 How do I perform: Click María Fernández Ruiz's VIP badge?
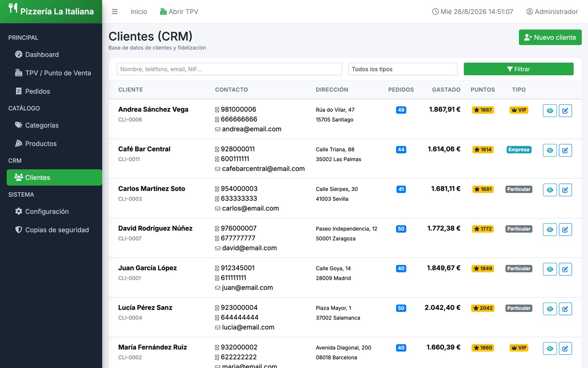click(519, 348)
